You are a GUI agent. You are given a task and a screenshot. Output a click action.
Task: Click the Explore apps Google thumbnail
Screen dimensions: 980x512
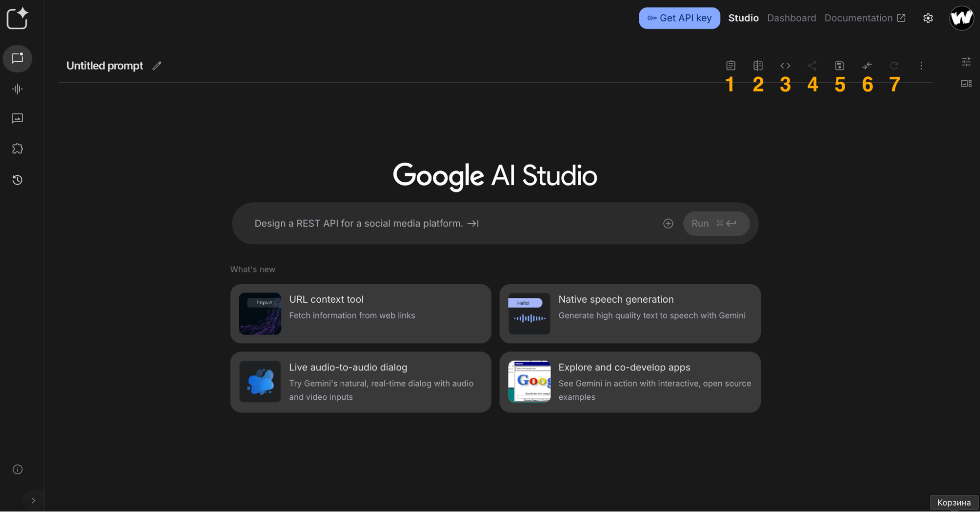(529, 381)
